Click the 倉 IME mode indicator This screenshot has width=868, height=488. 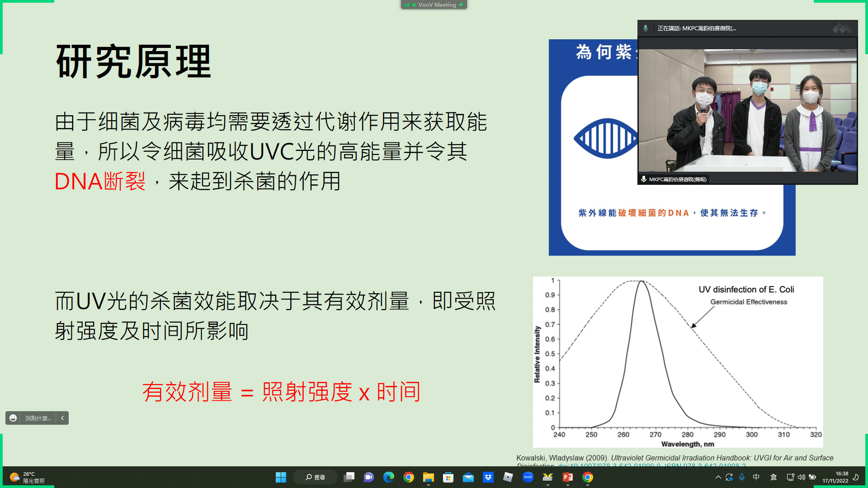click(x=774, y=477)
